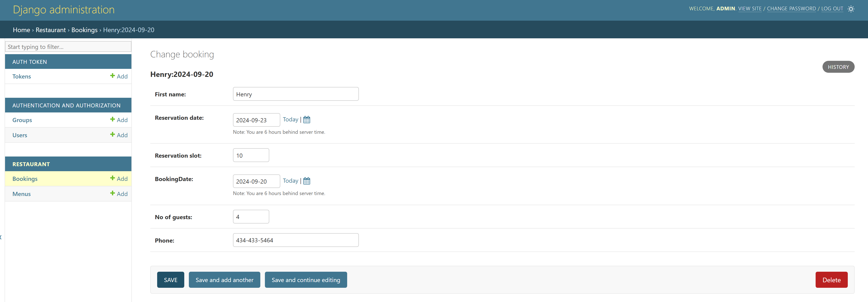The width and height of the screenshot is (868, 302).
Task: Open calendar picker for Reservation date
Action: pos(306,120)
